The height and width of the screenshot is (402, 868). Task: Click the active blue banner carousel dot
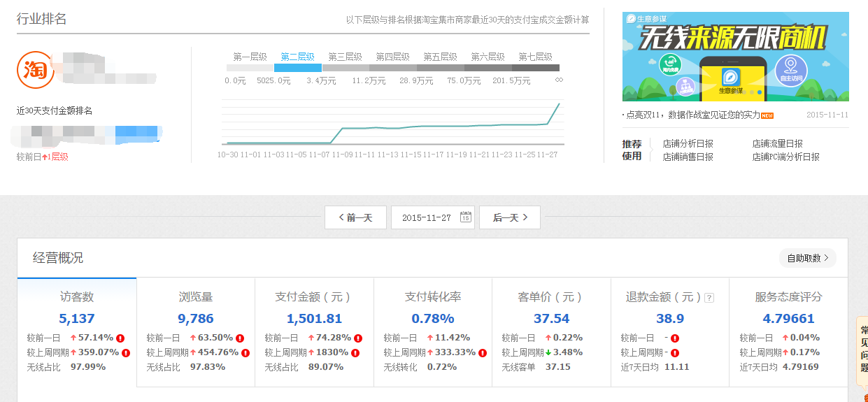[x=759, y=92]
